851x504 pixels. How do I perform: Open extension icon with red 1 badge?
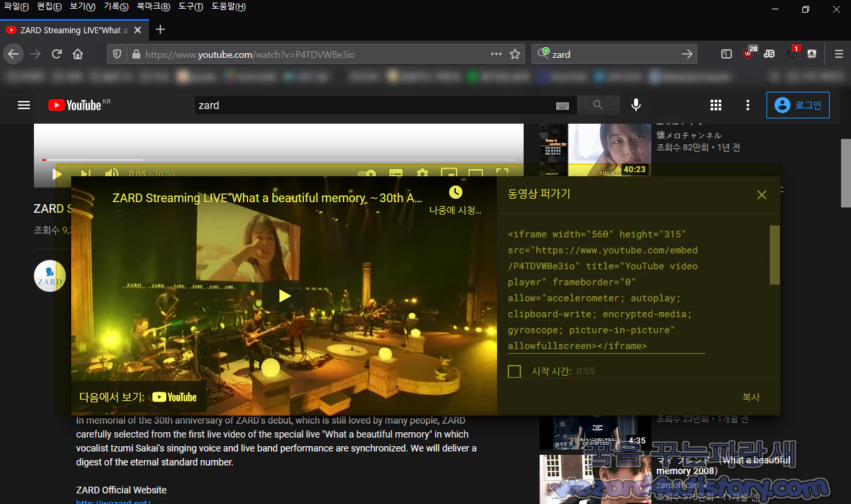point(792,53)
